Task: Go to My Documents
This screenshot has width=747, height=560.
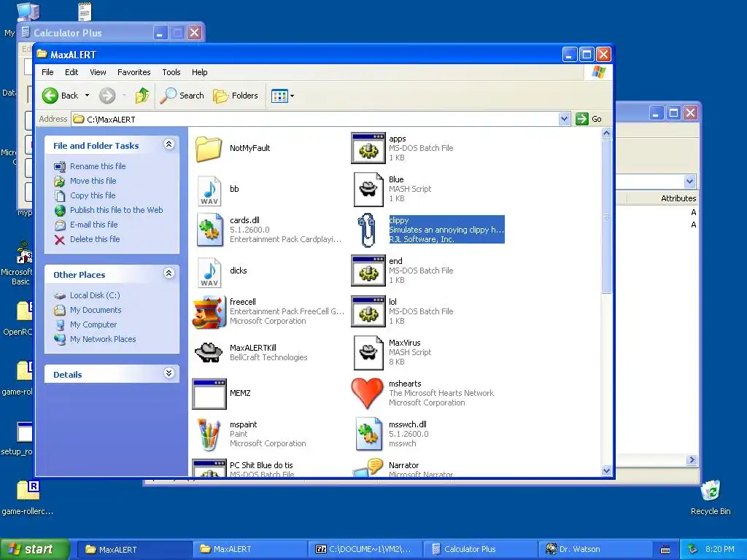Action: coord(96,311)
